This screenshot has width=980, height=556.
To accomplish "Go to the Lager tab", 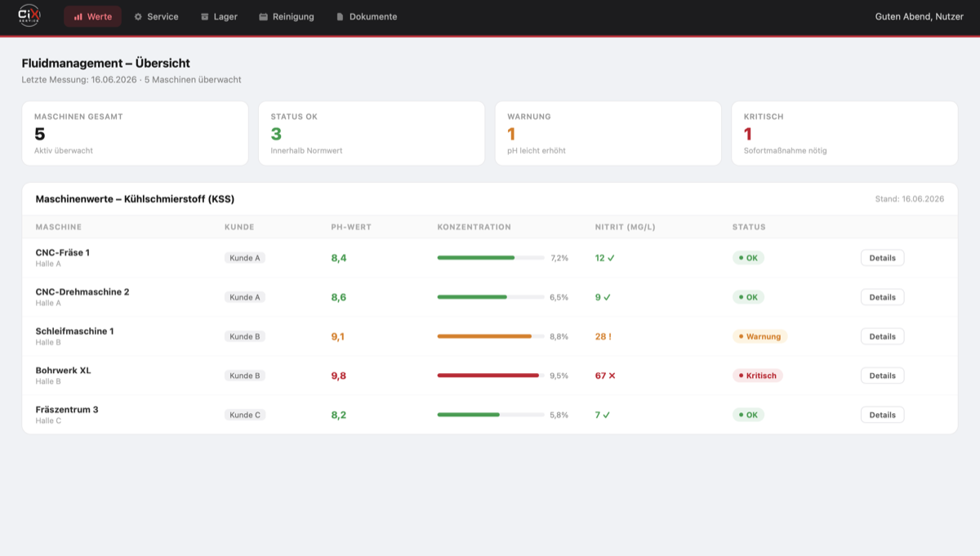I will coord(219,16).
